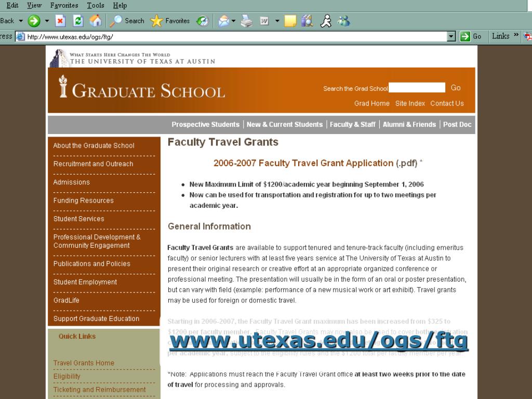Expand the Edit with Word dropdown arrow
Image resolution: width=532 pixels, height=399 pixels.
coord(277,21)
